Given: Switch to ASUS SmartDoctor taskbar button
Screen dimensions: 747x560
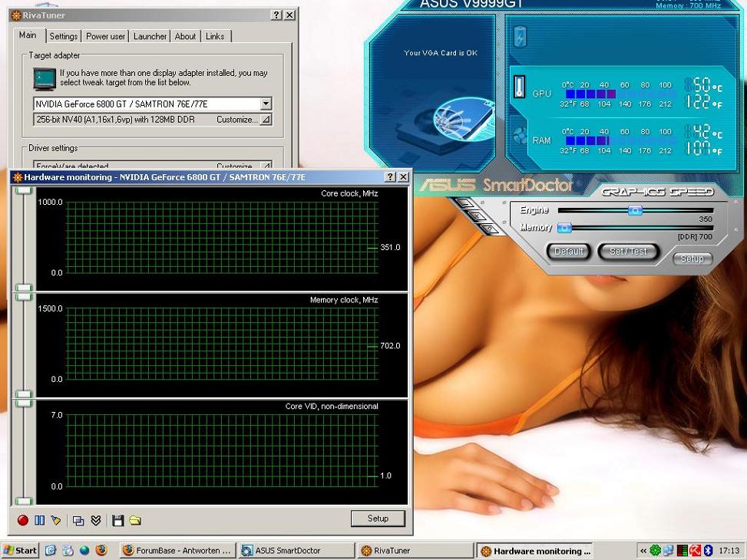Looking at the screenshot, I should point(296,551).
